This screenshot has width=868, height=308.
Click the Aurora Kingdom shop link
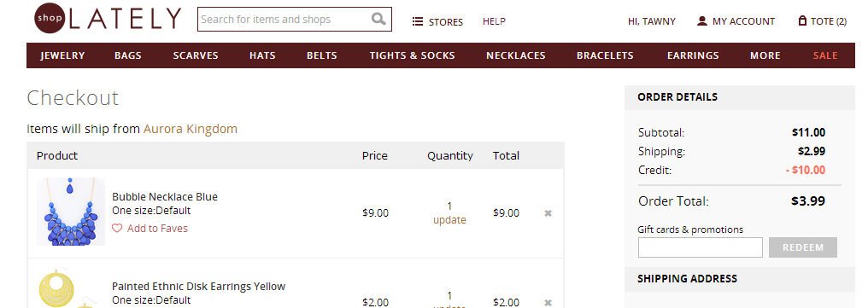[x=191, y=129]
